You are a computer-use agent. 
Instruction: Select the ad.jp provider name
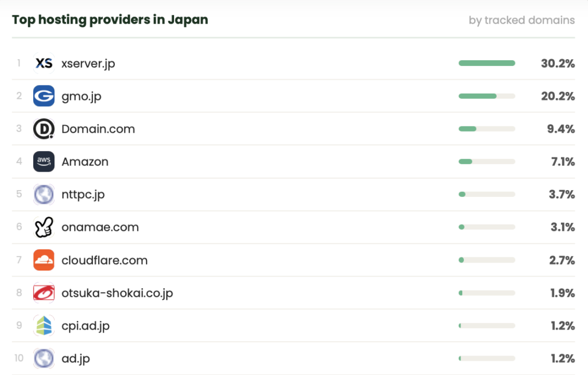point(76,359)
